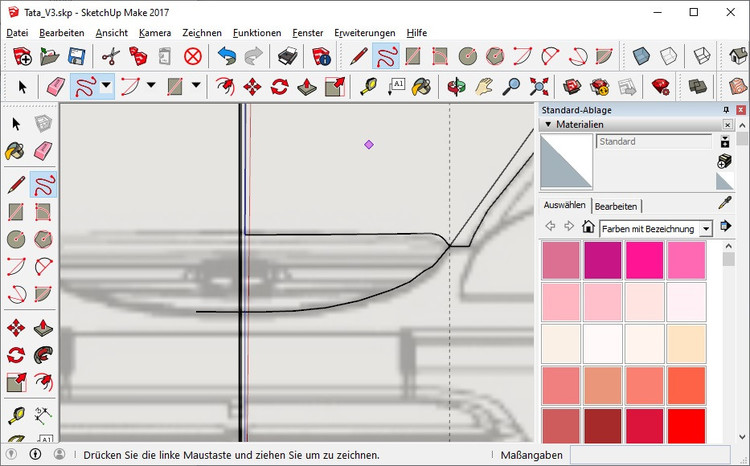Toggle the Hidden Line face style cube
The height and width of the screenshot is (466, 750).
(668, 56)
